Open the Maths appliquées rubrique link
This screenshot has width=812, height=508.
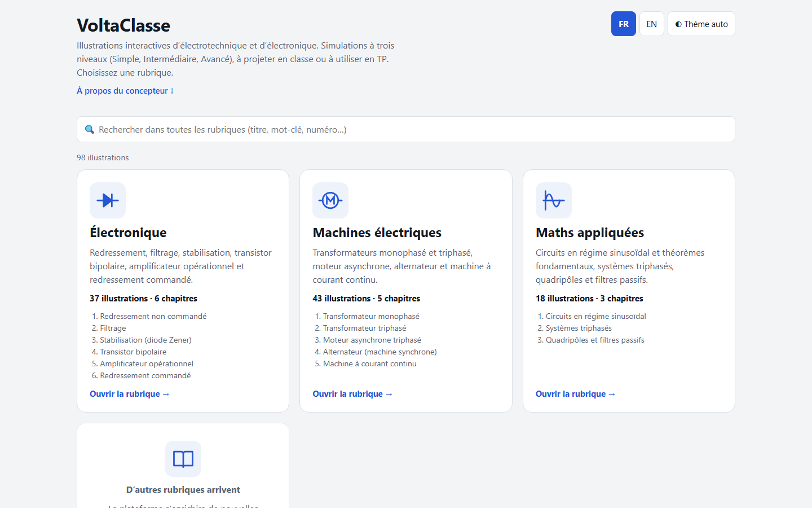576,394
